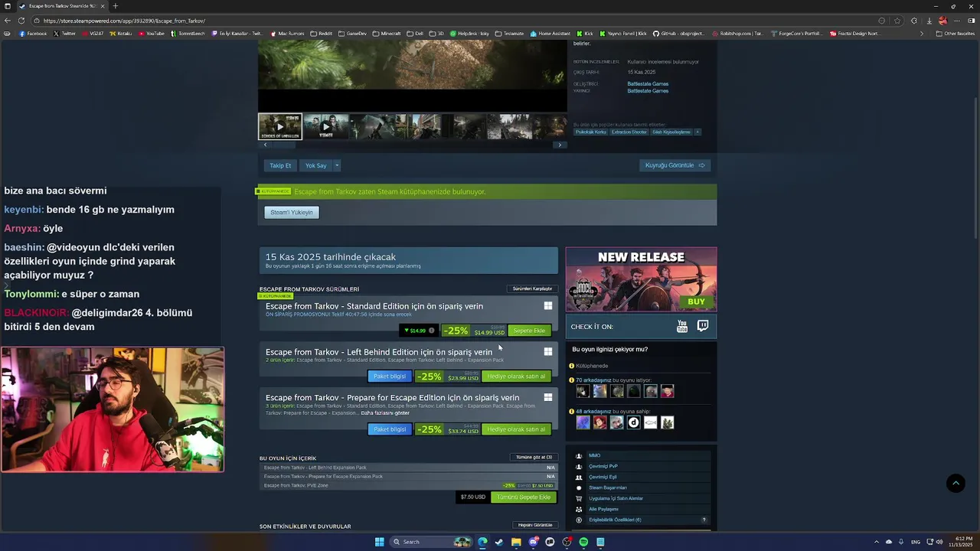This screenshot has width=980, height=551.
Task: Click the browser address bar URL
Action: click(124, 21)
